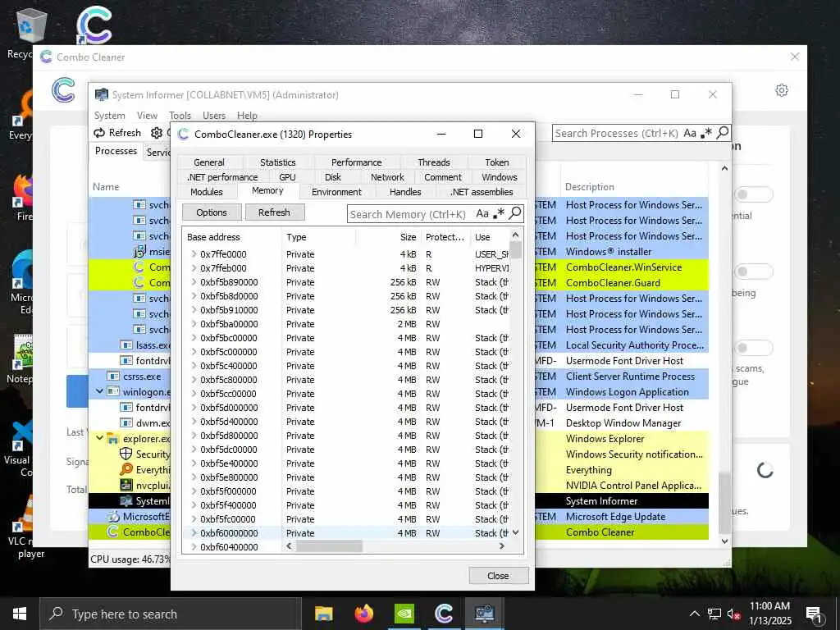
Task: Collapse the explorer.exe process tree
Action: tap(99, 438)
